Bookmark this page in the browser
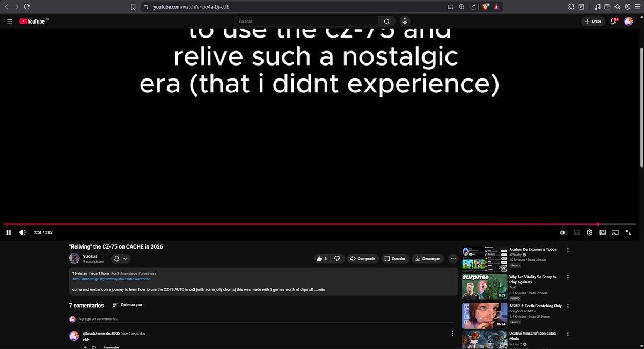This screenshot has width=644, height=349. pos(133,7)
